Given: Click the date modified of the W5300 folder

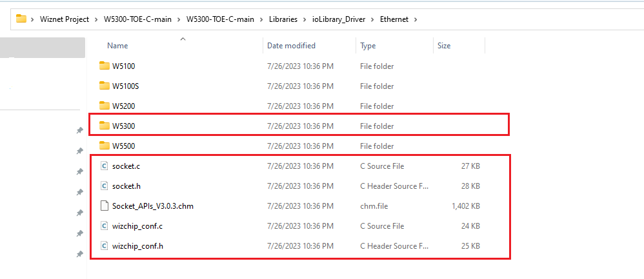Looking at the screenshot, I should [300, 126].
